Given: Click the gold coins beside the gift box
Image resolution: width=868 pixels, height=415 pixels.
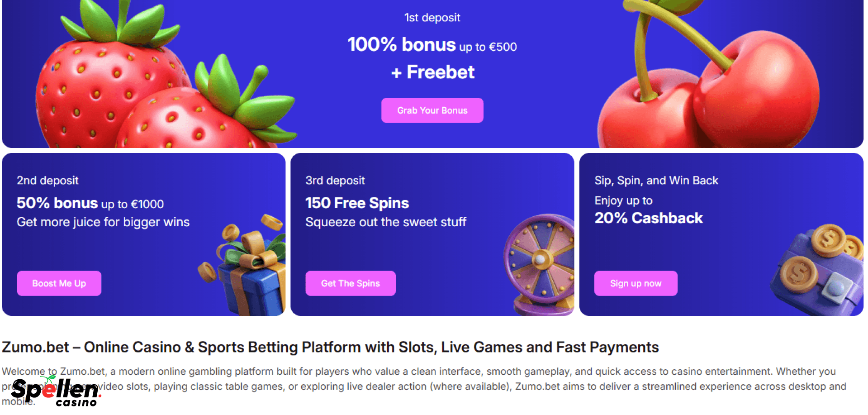Looking at the screenshot, I should (x=209, y=272).
